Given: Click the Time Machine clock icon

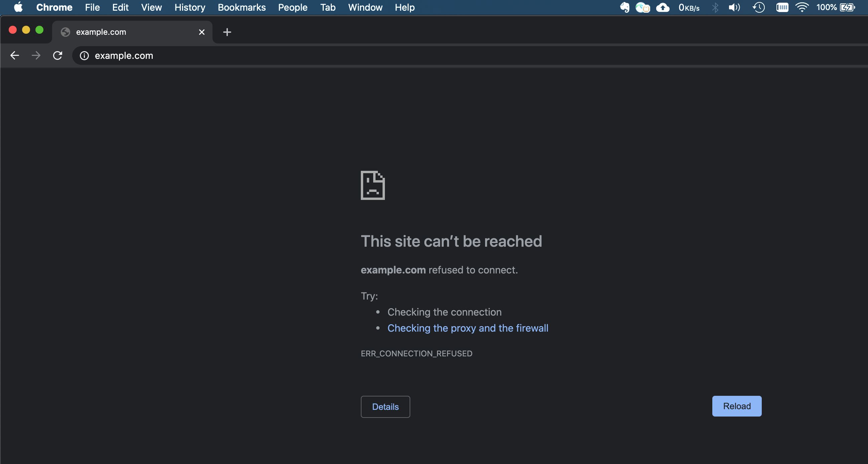Looking at the screenshot, I should pos(758,7).
